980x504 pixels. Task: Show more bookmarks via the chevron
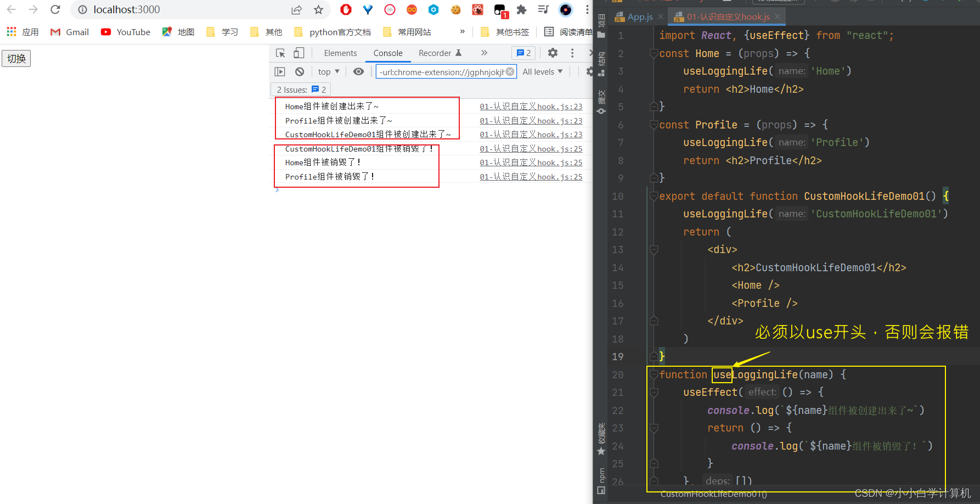[463, 31]
